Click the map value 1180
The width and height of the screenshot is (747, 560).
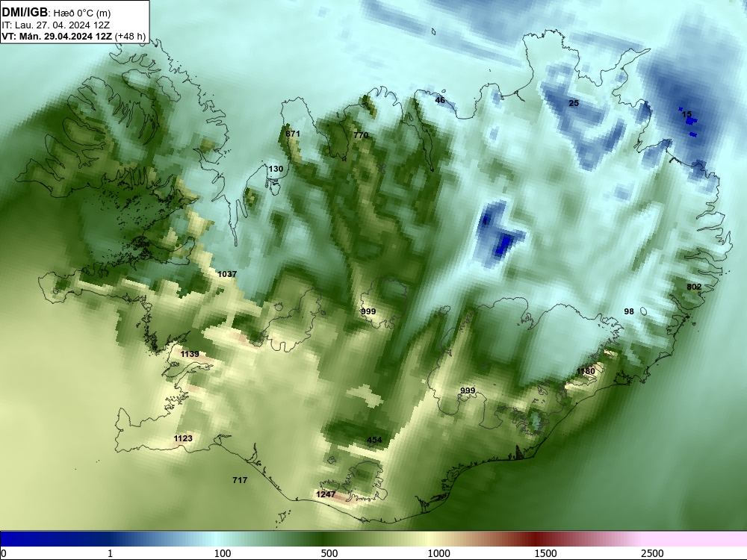tap(586, 371)
